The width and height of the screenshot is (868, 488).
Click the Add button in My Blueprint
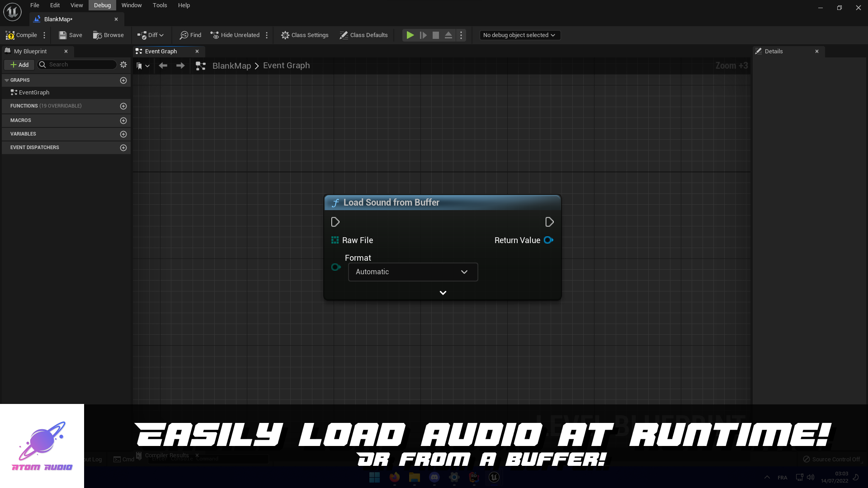tap(19, 65)
